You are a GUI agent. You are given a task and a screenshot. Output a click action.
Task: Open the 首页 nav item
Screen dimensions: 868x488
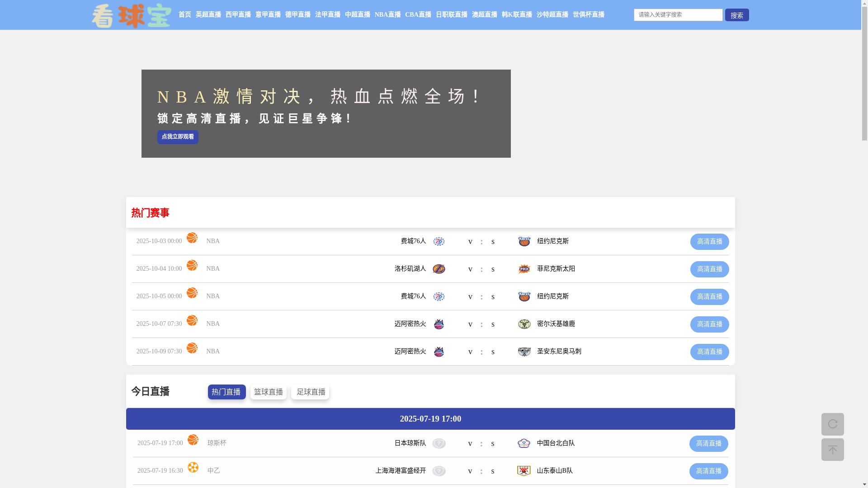[185, 15]
